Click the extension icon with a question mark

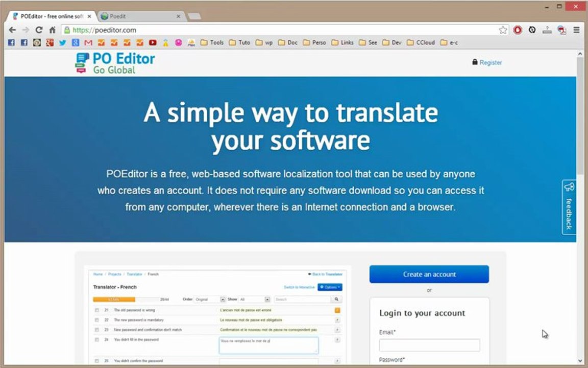click(x=547, y=30)
